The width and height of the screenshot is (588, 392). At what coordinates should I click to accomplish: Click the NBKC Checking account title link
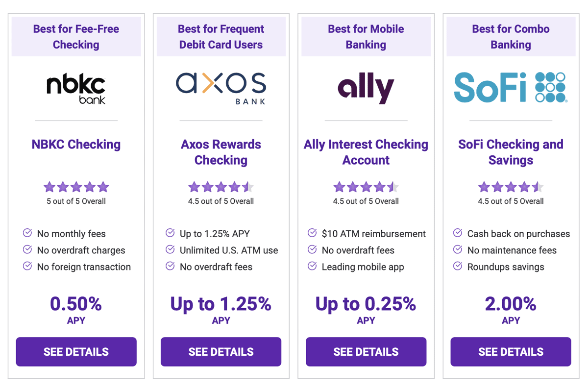point(76,145)
